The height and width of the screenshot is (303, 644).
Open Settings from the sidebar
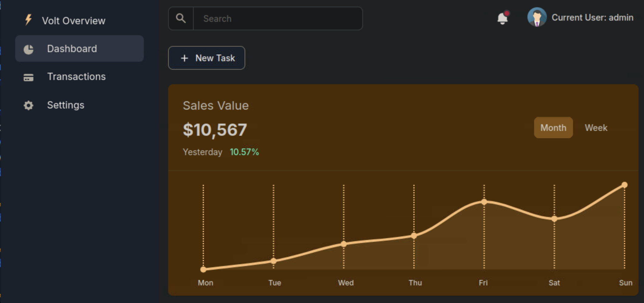pyautogui.click(x=66, y=105)
